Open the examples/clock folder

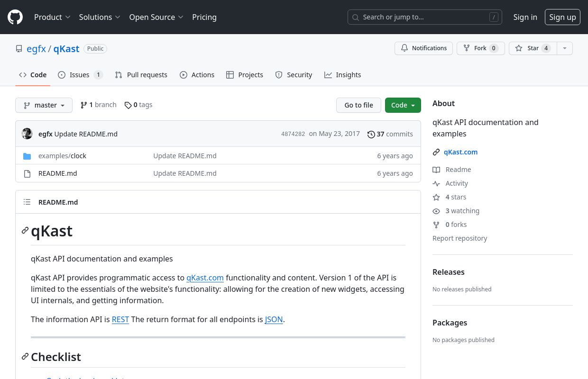pos(62,156)
